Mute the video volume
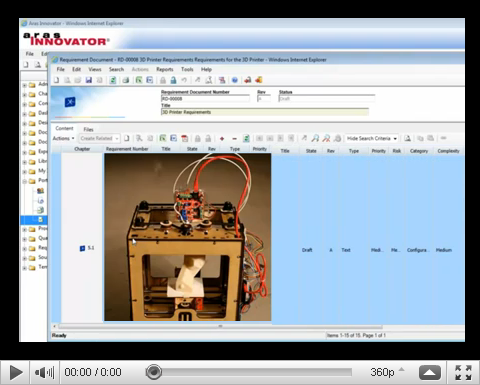Screen dimensions: 480x385 (44, 372)
